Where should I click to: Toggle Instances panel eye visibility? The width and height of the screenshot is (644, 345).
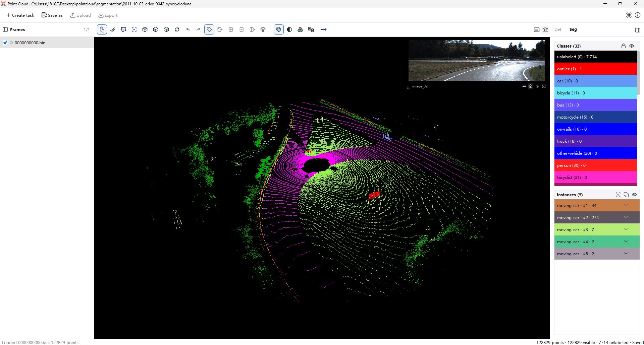pos(634,195)
